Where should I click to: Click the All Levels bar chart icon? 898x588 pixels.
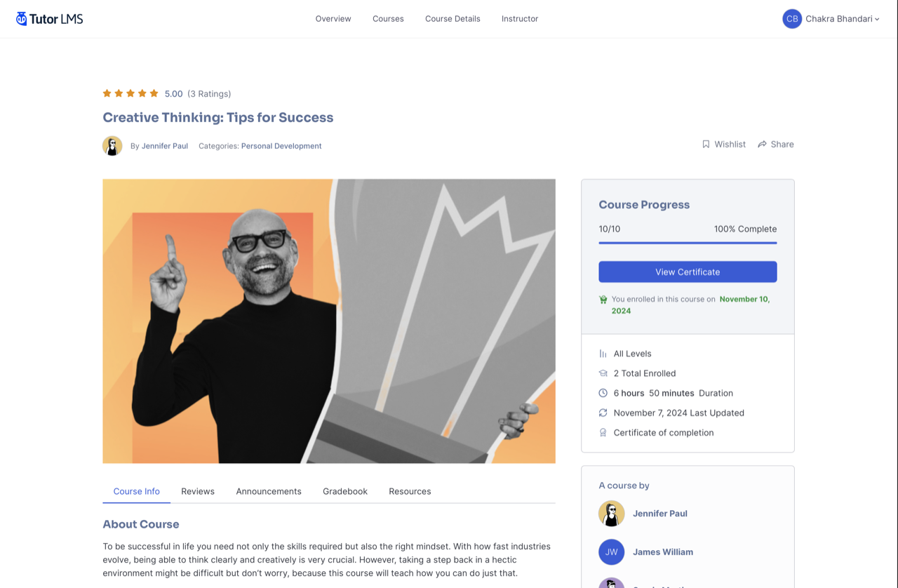pyautogui.click(x=603, y=354)
